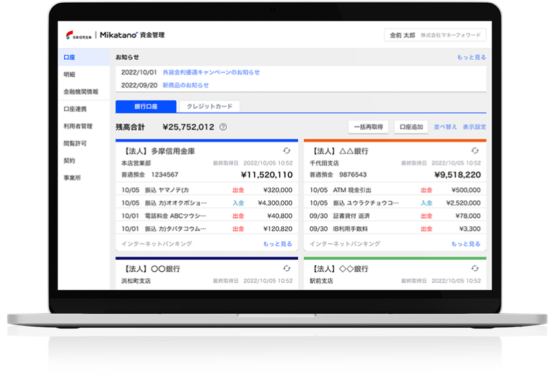Click the balance ¥9,518,220
Screen dimensions: 556x392
tap(458, 175)
